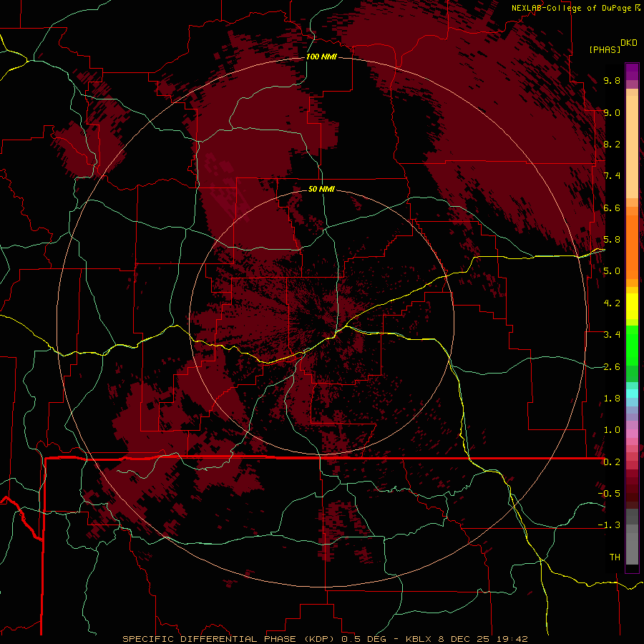Viewport: 644px width, 644px height.
Task: Click the 50 NMI range ring label
Action: [321, 189]
